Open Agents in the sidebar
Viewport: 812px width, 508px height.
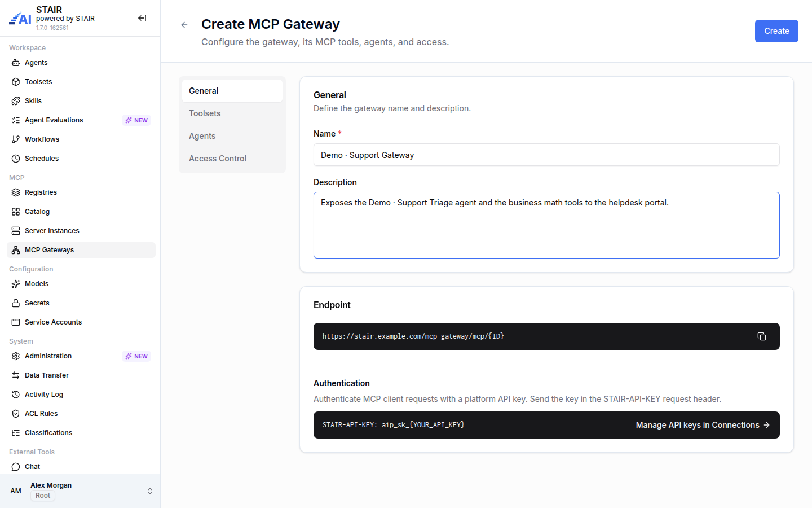81,63
